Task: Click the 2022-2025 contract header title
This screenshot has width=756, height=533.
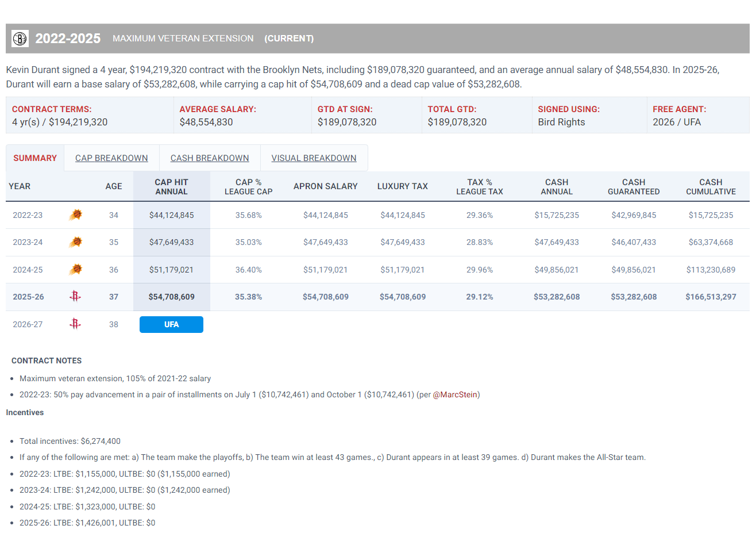Action: click(x=68, y=39)
